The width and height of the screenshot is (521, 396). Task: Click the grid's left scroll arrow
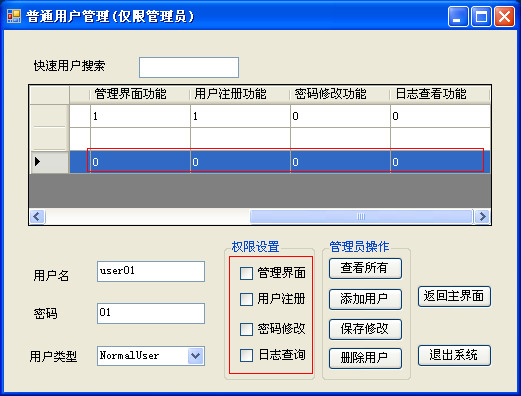point(37,217)
